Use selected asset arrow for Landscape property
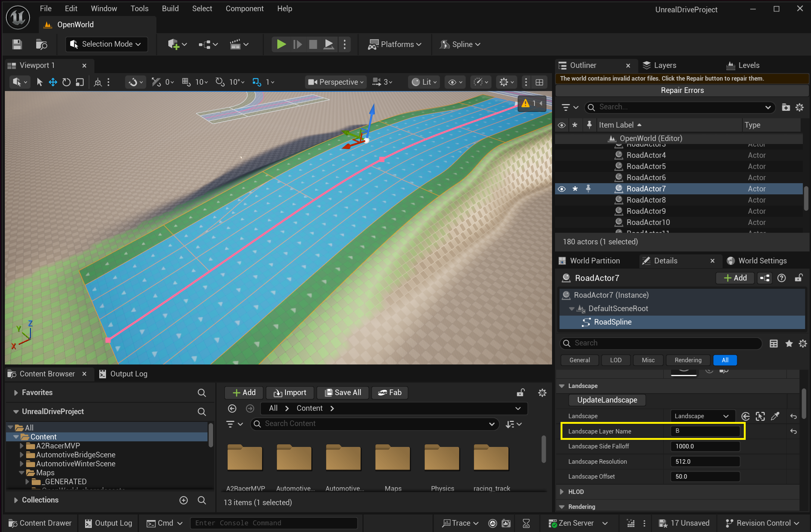The image size is (811, 532). pos(746,416)
